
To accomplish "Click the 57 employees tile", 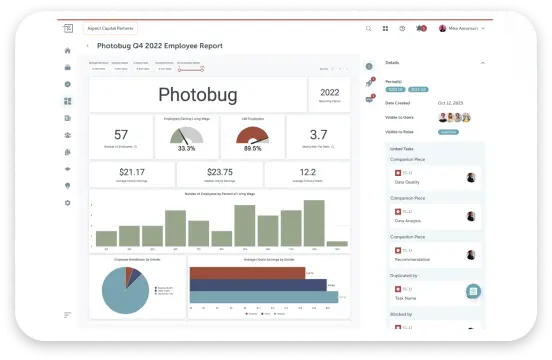I will tap(121, 137).
